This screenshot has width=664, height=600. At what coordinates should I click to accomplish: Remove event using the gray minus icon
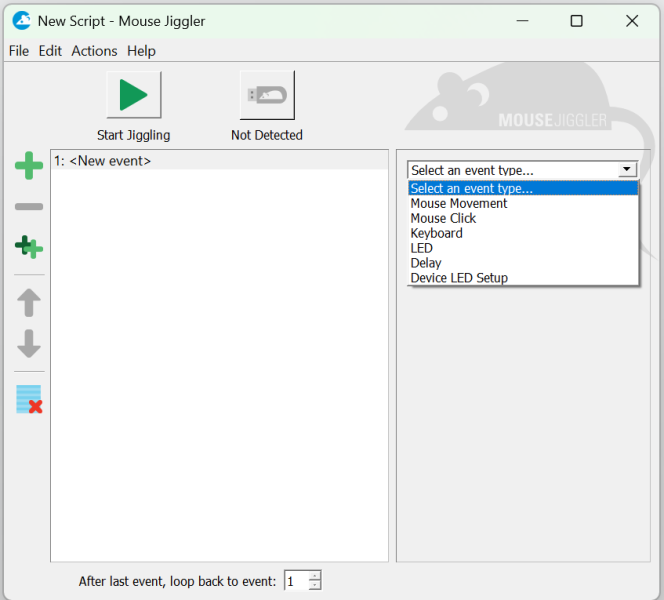pyautogui.click(x=29, y=207)
